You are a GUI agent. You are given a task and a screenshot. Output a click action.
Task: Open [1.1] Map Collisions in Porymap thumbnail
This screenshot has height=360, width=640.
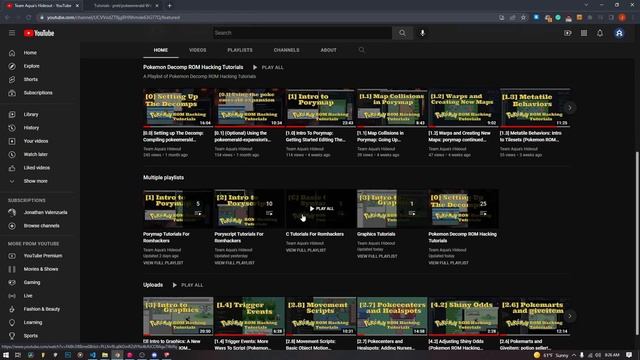point(392,107)
